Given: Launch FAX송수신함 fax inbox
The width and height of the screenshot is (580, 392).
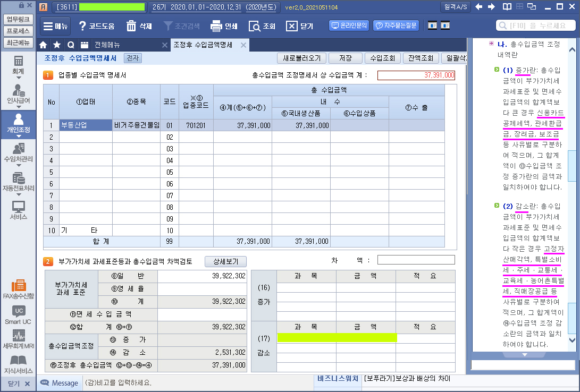Looking at the screenshot, I should click(18, 289).
